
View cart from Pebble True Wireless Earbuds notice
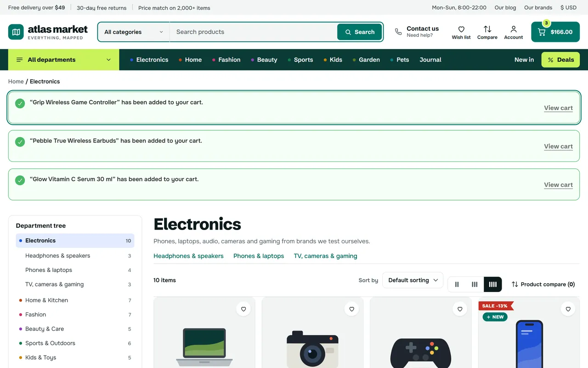558,146
